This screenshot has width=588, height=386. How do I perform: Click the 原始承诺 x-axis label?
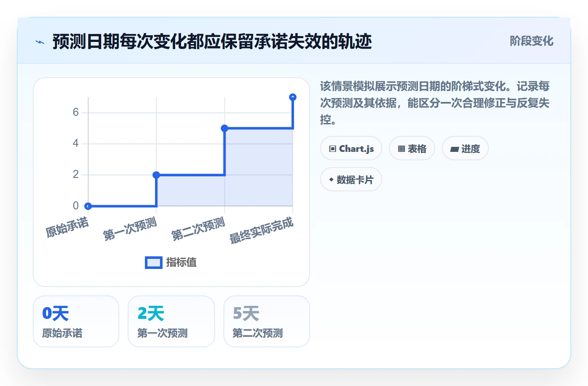click(x=67, y=227)
